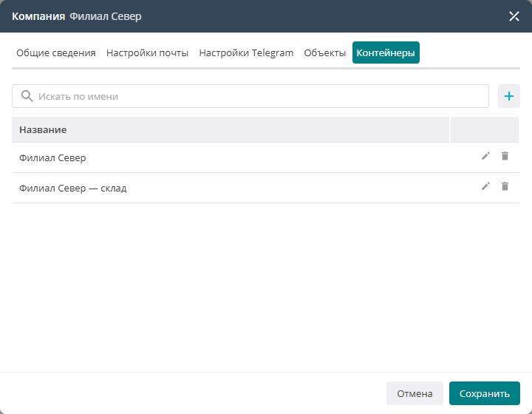Save changes with Сохранить button
Screen dimensions: 532x414
coord(485,393)
